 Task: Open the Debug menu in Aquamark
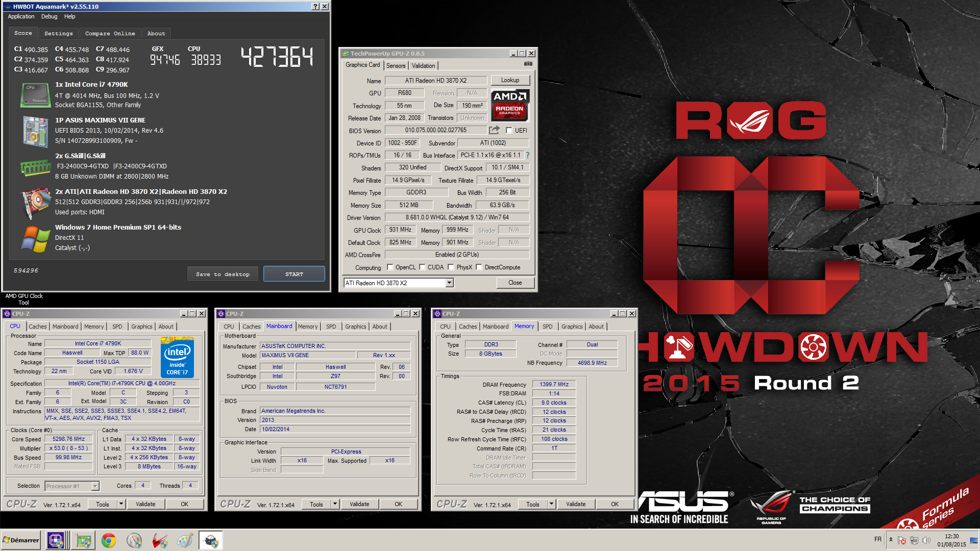pyautogui.click(x=50, y=16)
